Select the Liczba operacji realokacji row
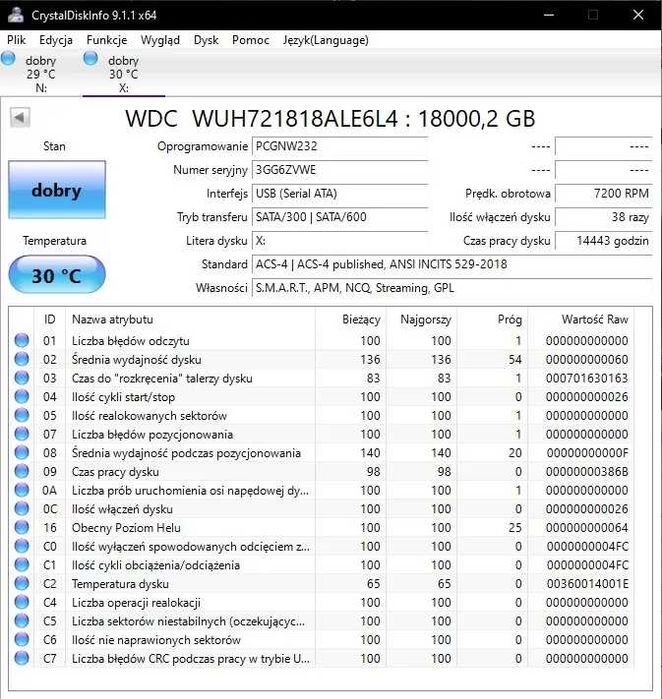Screen dimensions: 662x699 (321, 603)
